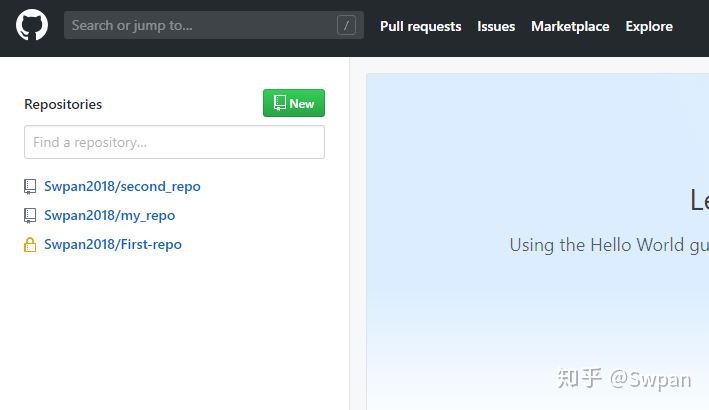
Task: Open the Swpan2018/my_repo repository link
Action: pos(109,215)
